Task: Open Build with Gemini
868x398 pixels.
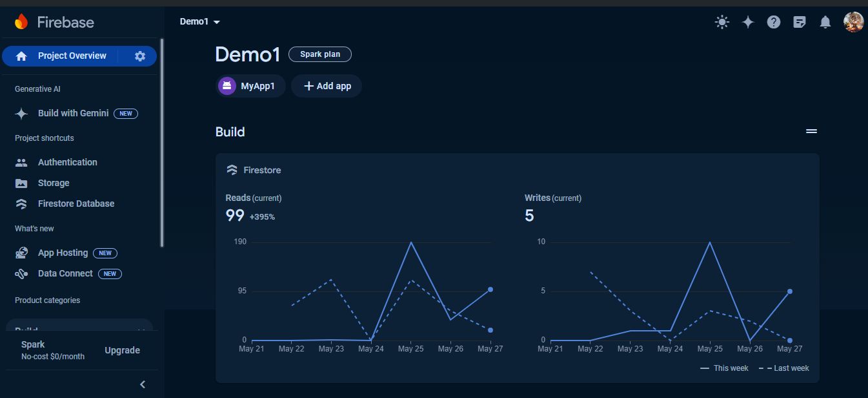Action: click(73, 113)
